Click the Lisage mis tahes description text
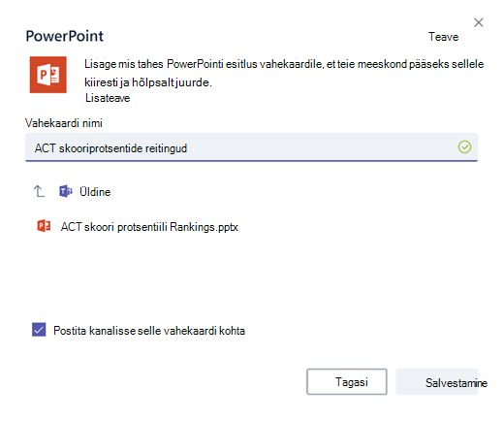 [x=284, y=73]
